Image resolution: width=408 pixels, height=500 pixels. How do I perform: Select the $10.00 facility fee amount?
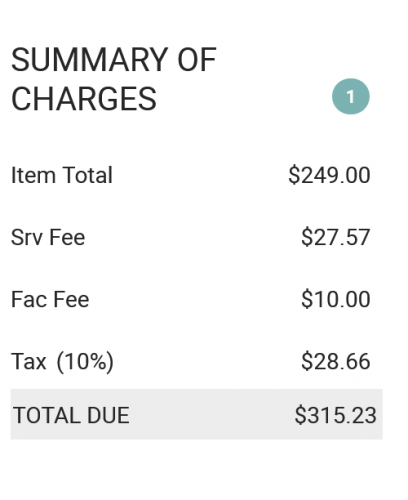(336, 299)
